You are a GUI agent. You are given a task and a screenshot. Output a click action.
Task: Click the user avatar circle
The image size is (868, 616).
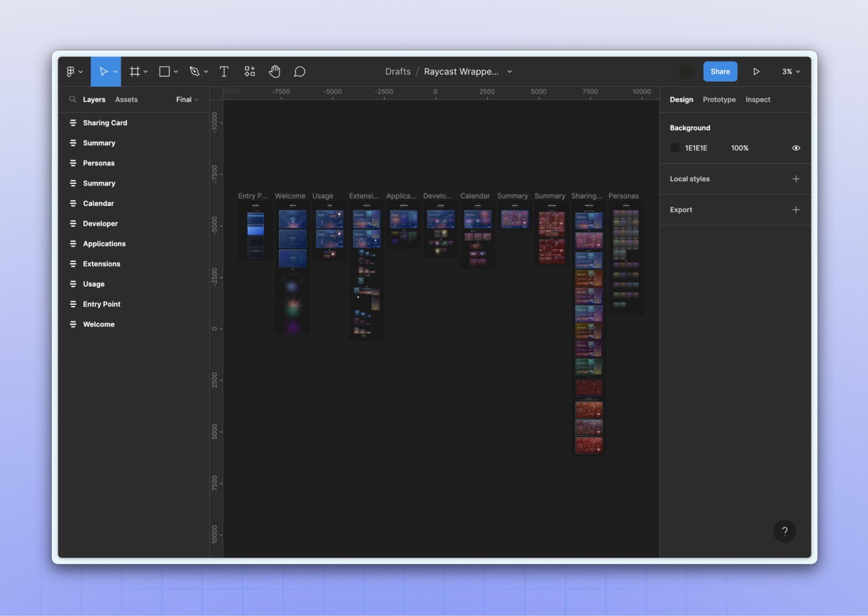tap(686, 72)
